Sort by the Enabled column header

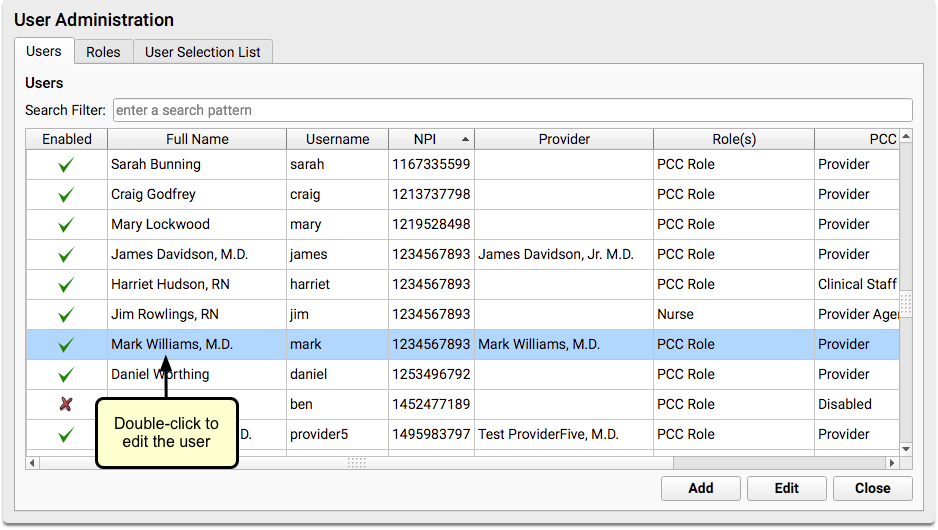pos(66,139)
